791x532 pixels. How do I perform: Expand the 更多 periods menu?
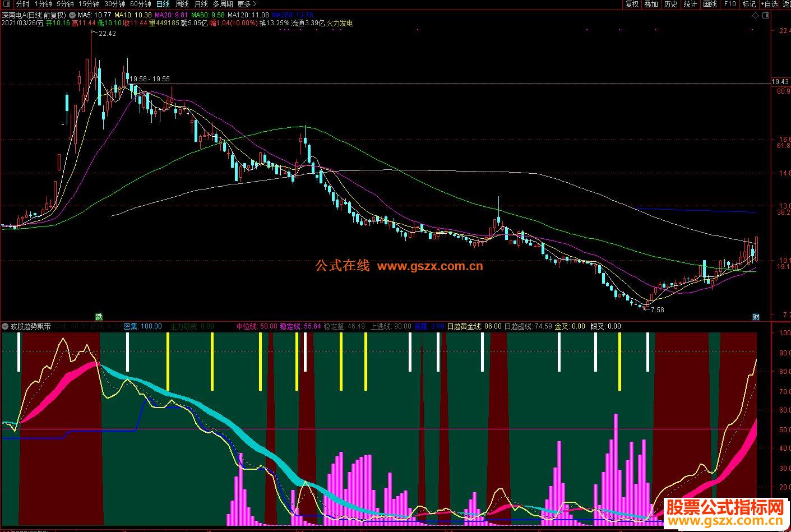pos(247,4)
